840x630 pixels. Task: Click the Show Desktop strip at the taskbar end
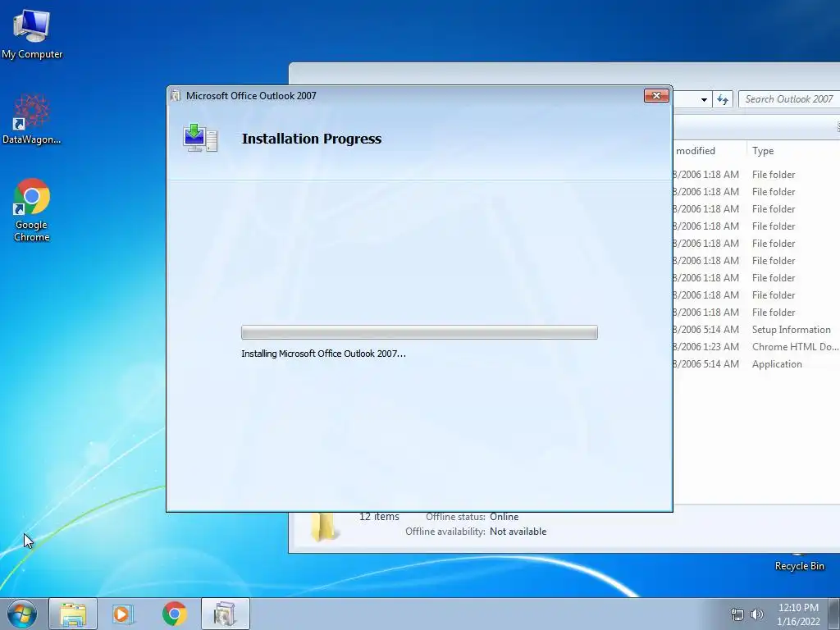[x=834, y=614]
